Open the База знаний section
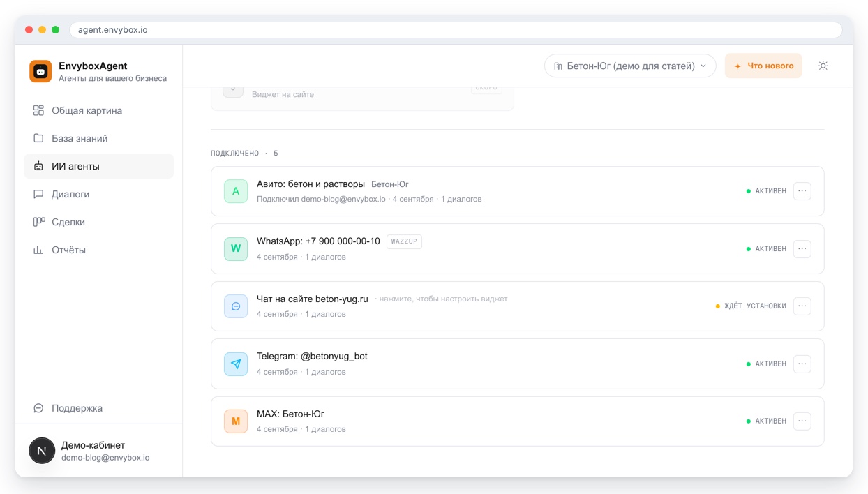 pyautogui.click(x=99, y=138)
